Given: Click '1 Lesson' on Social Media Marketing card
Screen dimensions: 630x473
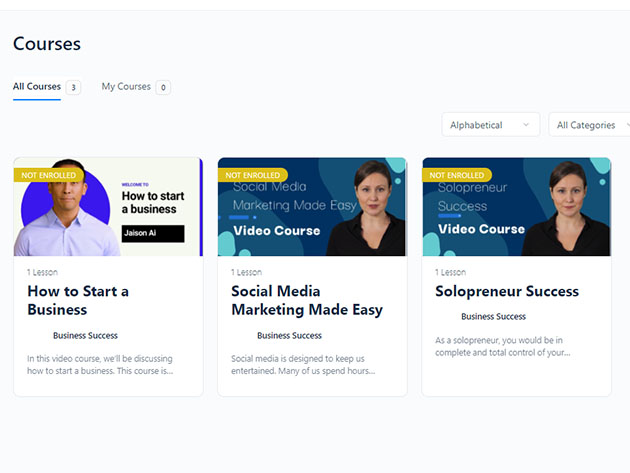Looking at the screenshot, I should (x=246, y=272).
